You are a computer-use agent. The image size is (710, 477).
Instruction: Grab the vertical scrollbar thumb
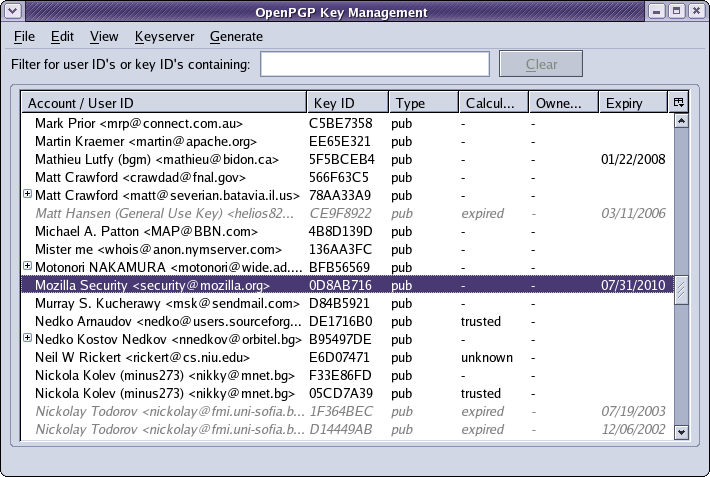(x=681, y=290)
